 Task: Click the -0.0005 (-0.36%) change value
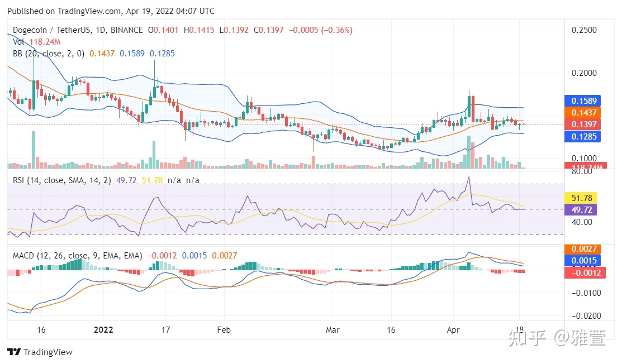(321, 30)
